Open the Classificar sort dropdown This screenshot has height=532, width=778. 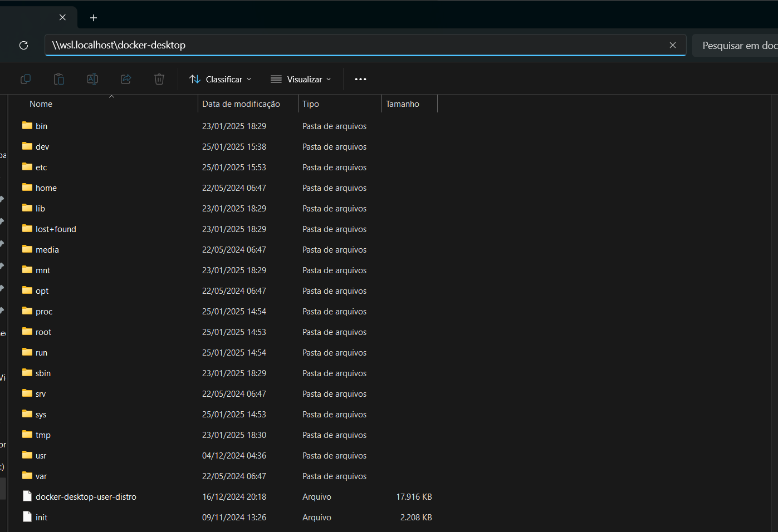tap(221, 79)
